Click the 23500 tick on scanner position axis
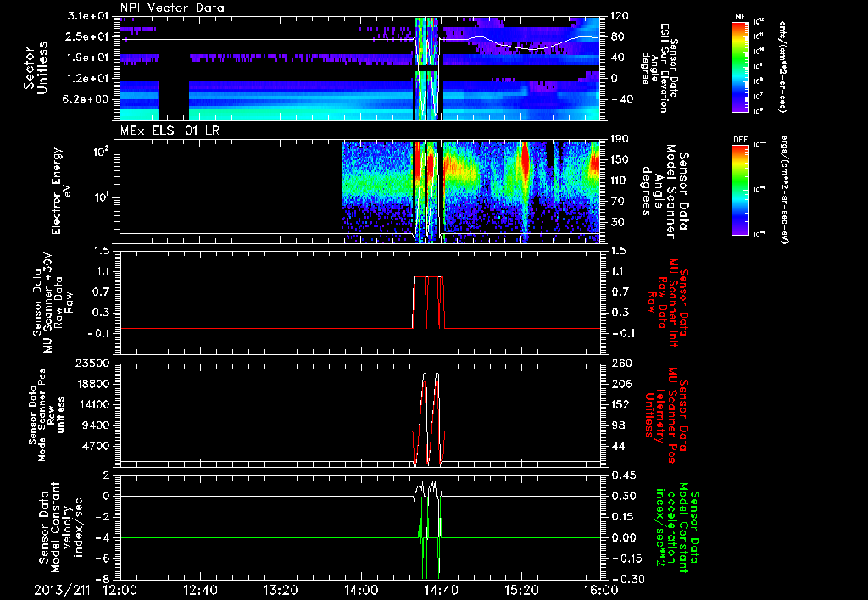This screenshot has height=600, width=868. tap(94, 364)
